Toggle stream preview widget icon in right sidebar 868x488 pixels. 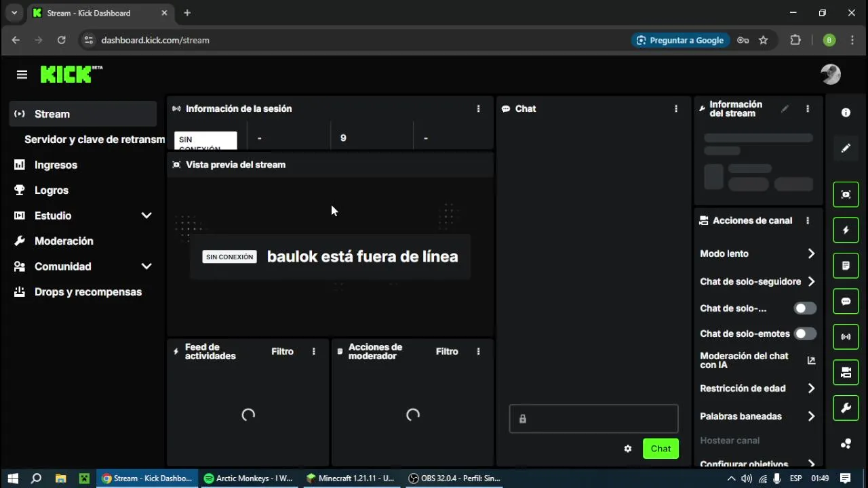[x=846, y=195]
